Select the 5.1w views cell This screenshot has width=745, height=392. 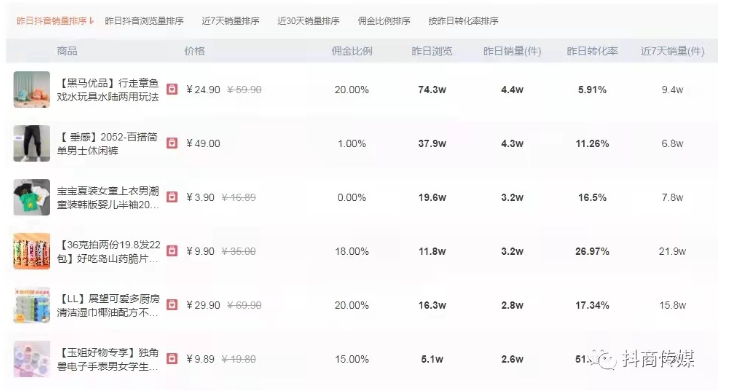432,359
